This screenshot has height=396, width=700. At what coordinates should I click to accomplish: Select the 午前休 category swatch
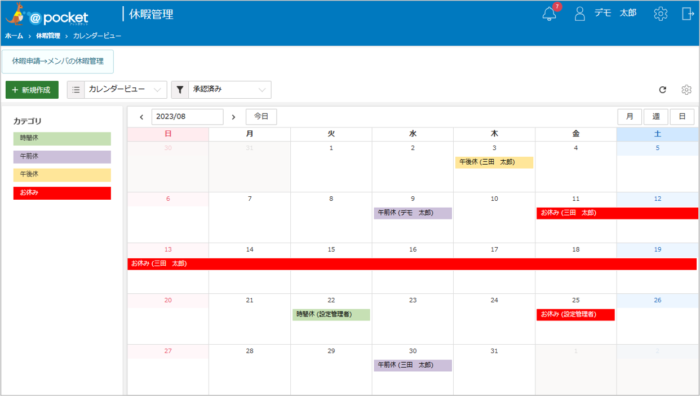click(x=62, y=157)
